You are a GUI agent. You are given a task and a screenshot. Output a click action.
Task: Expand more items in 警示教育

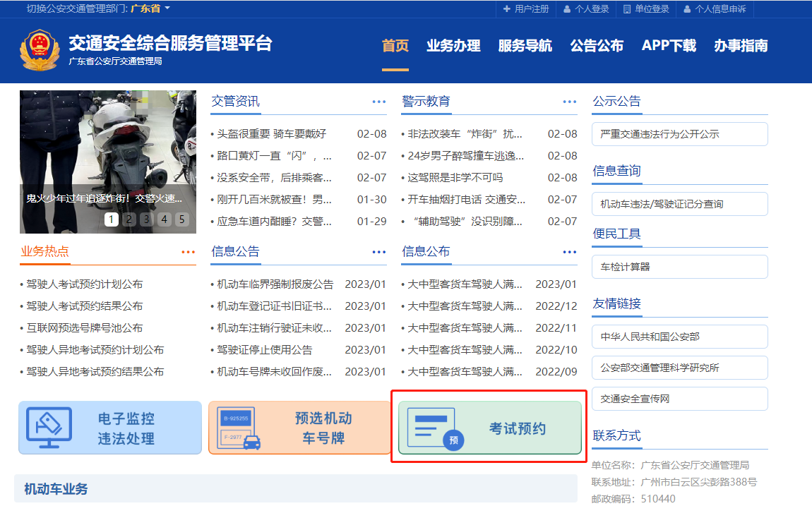(570, 102)
